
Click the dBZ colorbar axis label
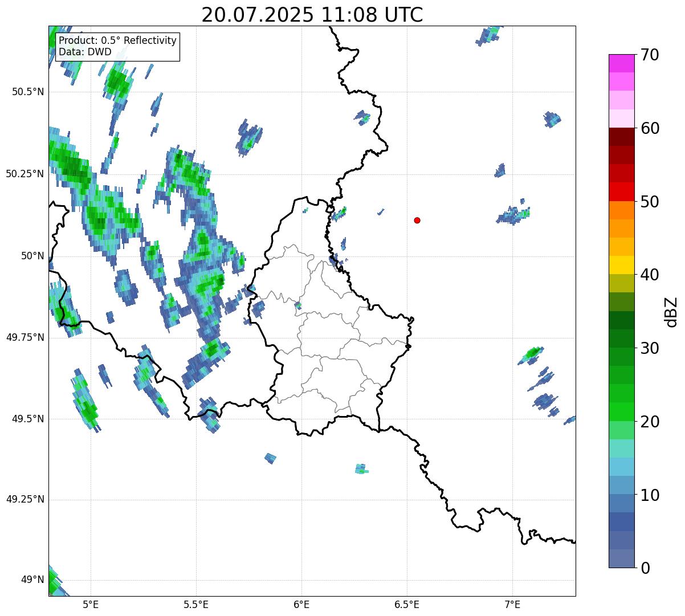click(671, 312)
